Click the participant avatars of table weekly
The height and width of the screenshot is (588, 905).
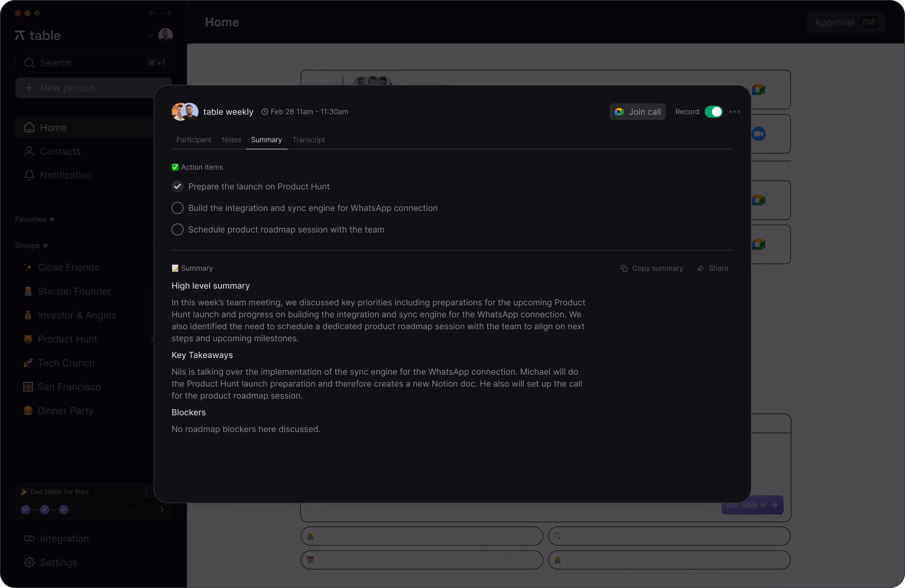(x=185, y=112)
